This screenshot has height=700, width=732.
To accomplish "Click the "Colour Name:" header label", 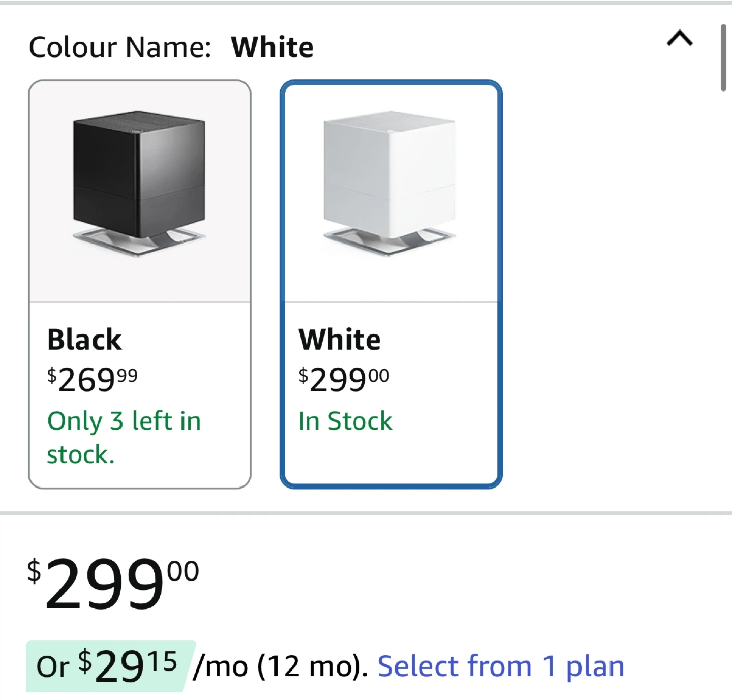I will coord(120,47).
